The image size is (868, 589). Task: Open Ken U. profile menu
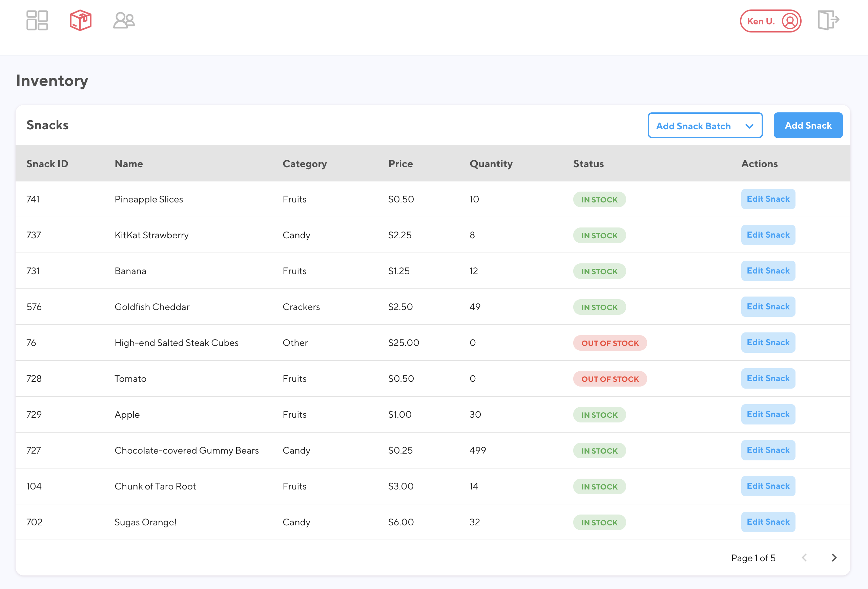(761, 21)
